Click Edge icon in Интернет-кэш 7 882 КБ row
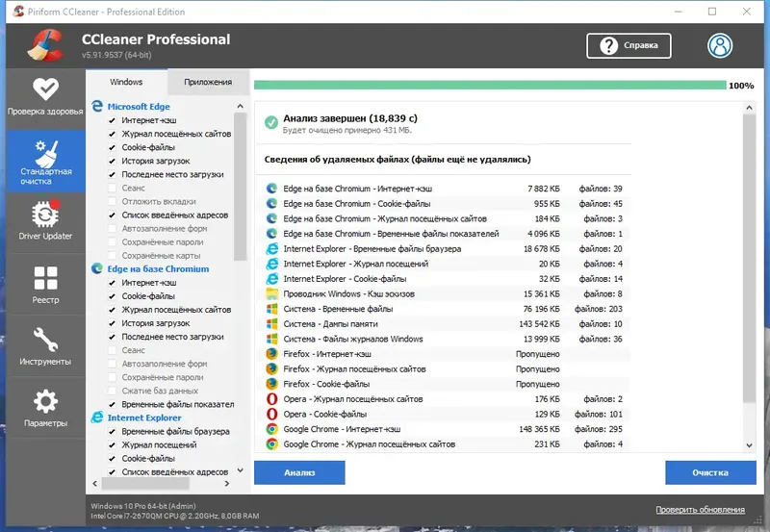This screenshot has width=770, height=532. [x=271, y=189]
